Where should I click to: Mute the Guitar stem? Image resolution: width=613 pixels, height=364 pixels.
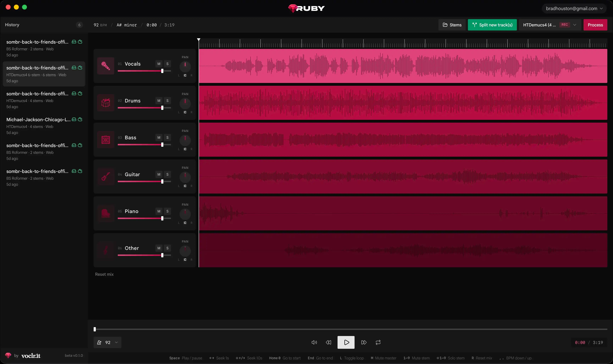(159, 174)
